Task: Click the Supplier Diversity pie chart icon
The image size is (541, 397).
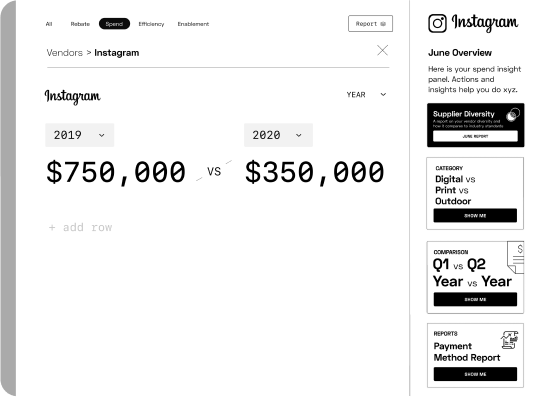Action: pyautogui.click(x=513, y=114)
